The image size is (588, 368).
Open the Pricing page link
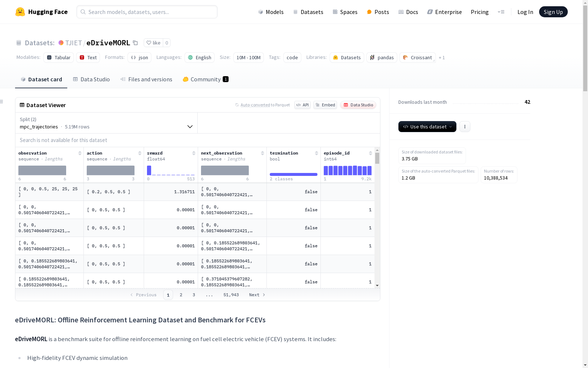coord(480,12)
